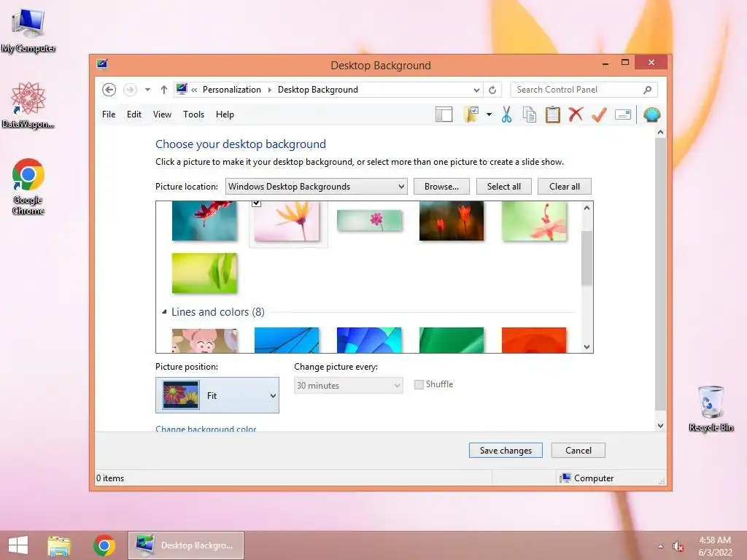The image size is (747, 560).
Task: Click the Save changes button
Action: tap(506, 451)
